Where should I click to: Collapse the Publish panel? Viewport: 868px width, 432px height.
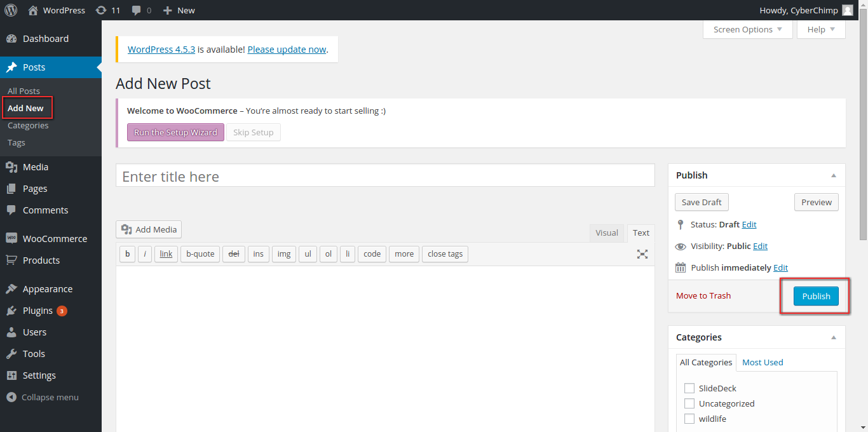(x=834, y=175)
